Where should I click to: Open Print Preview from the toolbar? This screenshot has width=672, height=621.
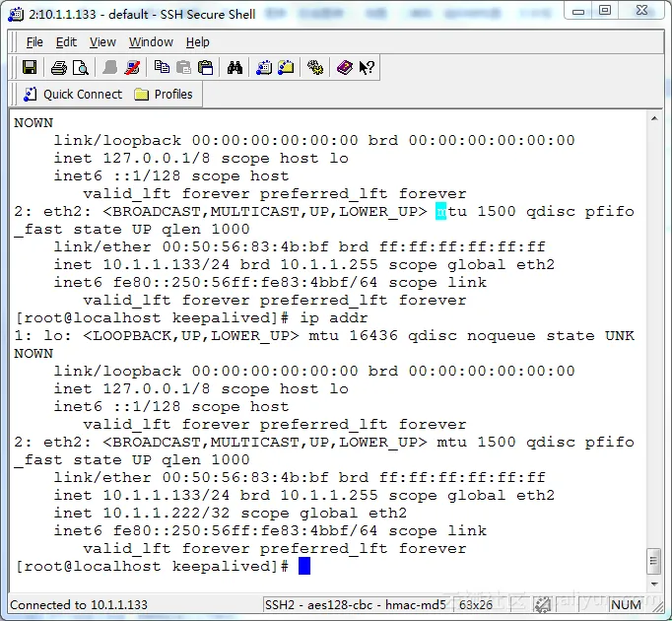[x=80, y=68]
